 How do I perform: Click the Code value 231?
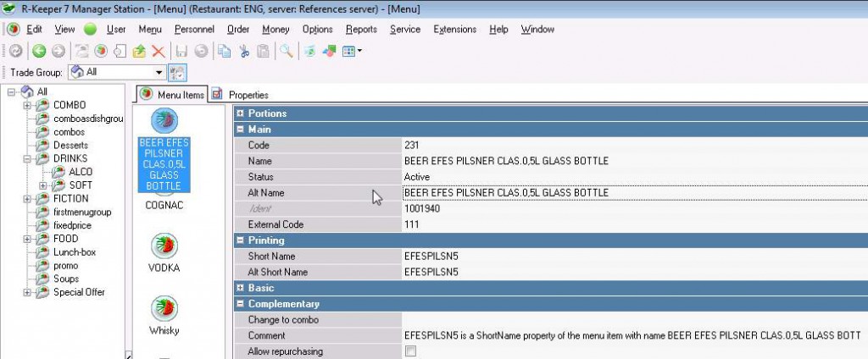click(412, 145)
